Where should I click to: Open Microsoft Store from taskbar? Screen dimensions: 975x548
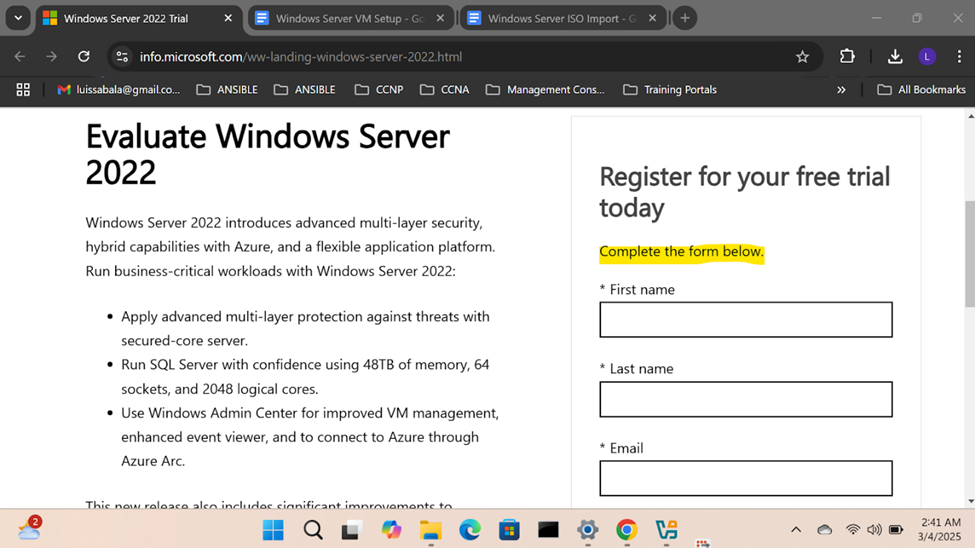tap(509, 530)
